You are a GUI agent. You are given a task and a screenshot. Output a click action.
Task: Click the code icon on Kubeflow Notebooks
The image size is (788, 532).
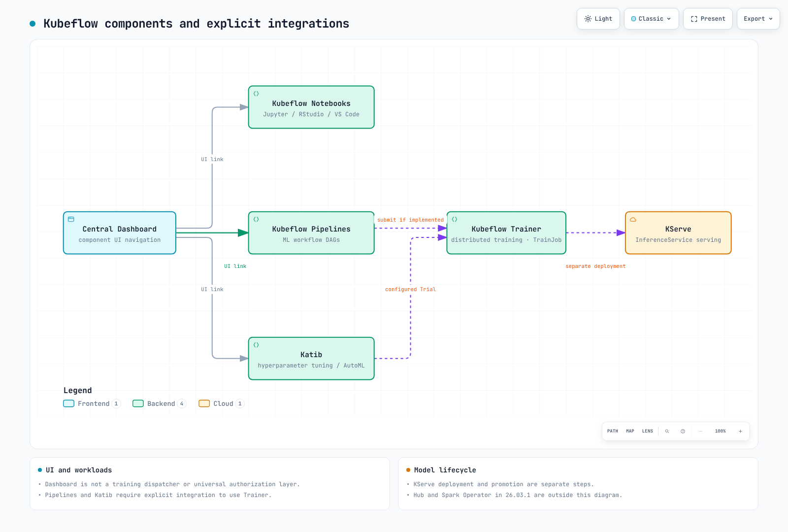click(256, 94)
